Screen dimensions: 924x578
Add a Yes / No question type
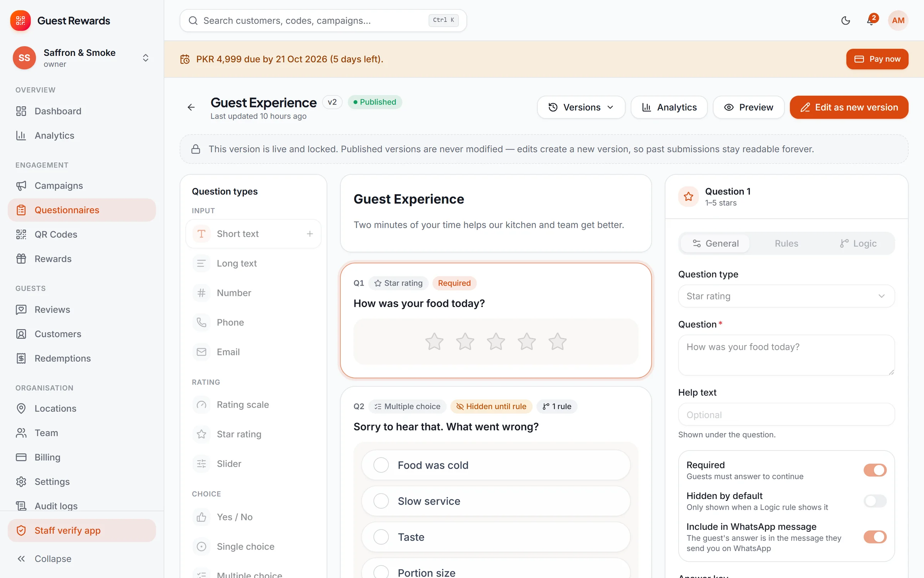tap(253, 517)
